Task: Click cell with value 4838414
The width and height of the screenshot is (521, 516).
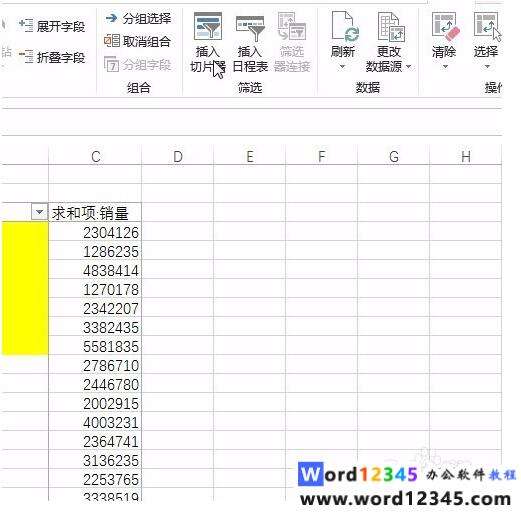Action: 95,270
